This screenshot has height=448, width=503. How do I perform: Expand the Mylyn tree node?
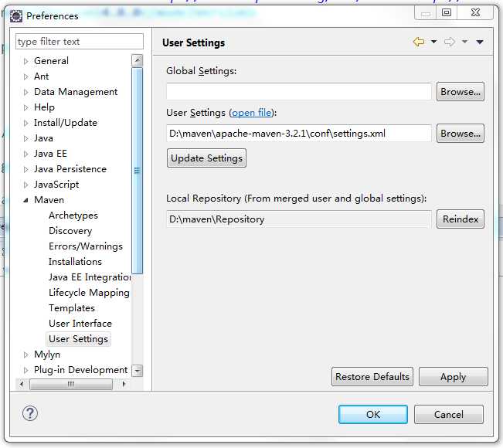[26, 355]
